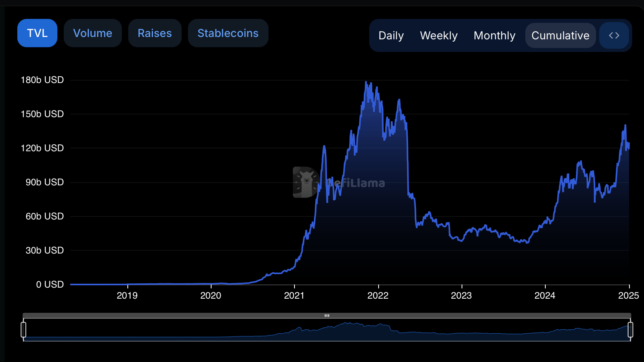This screenshot has height=362, width=644.
Task: Click the 2023 x-axis tick label
Action: click(x=461, y=296)
